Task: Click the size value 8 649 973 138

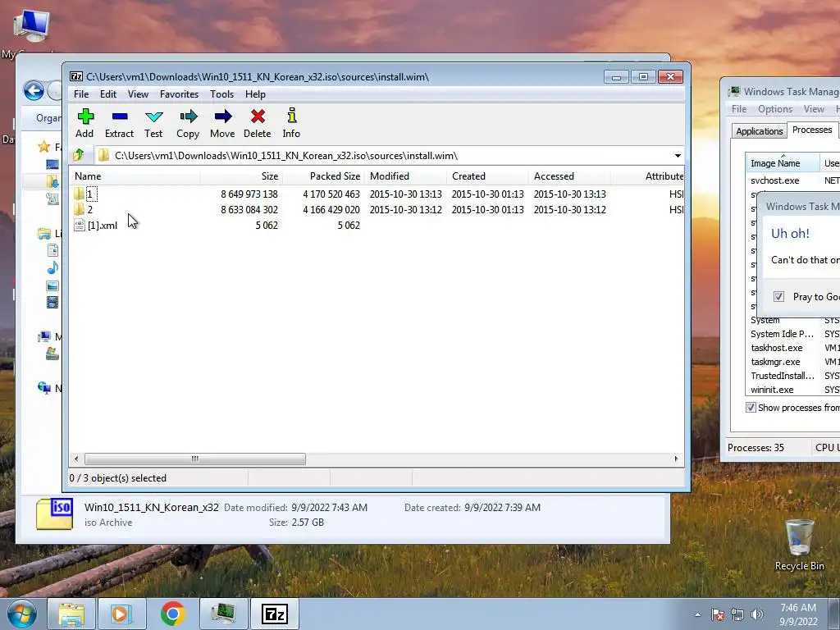Action: [x=249, y=194]
